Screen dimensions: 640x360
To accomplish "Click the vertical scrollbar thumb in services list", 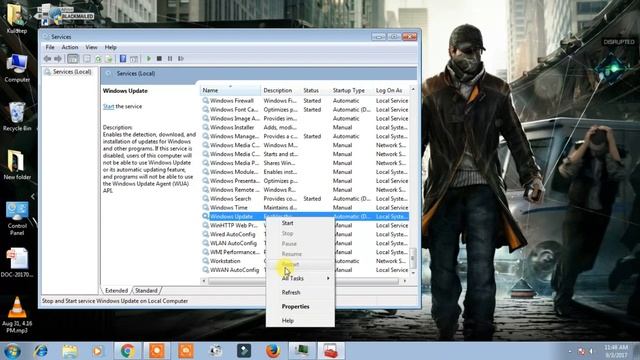I will pos(413,257).
